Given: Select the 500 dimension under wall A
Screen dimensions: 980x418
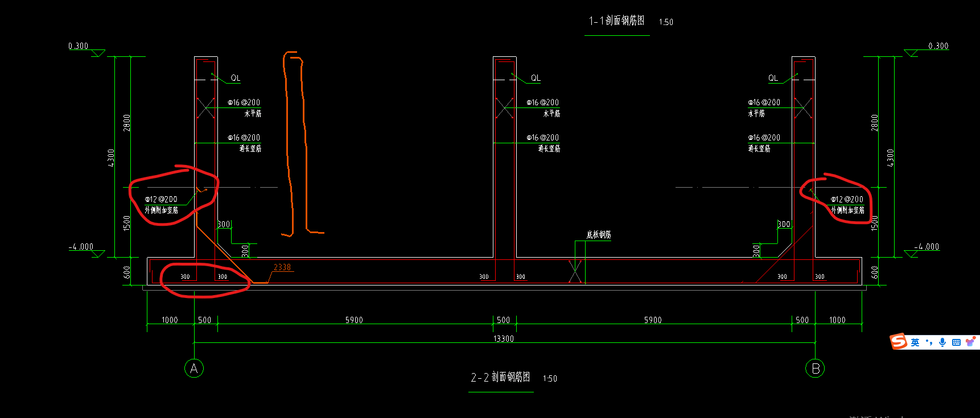Looking at the screenshot, I should (205, 320).
